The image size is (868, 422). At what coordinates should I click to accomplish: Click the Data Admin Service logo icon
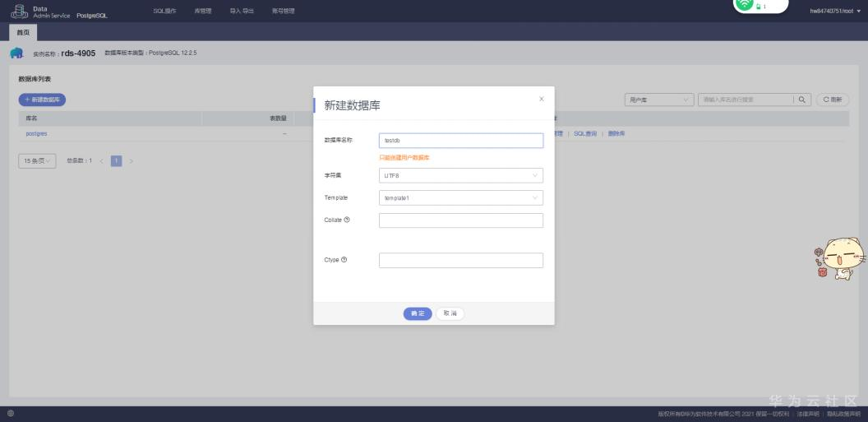[20, 11]
